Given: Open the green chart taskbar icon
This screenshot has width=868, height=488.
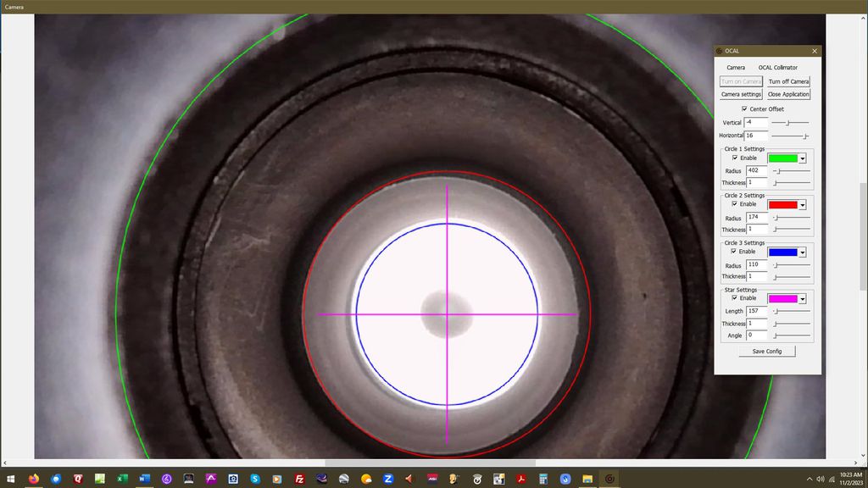Looking at the screenshot, I should click(100, 479).
